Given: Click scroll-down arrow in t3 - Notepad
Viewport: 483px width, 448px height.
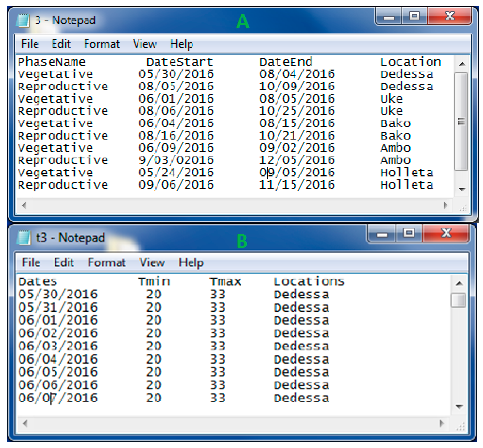Looking at the screenshot, I should click(459, 407).
